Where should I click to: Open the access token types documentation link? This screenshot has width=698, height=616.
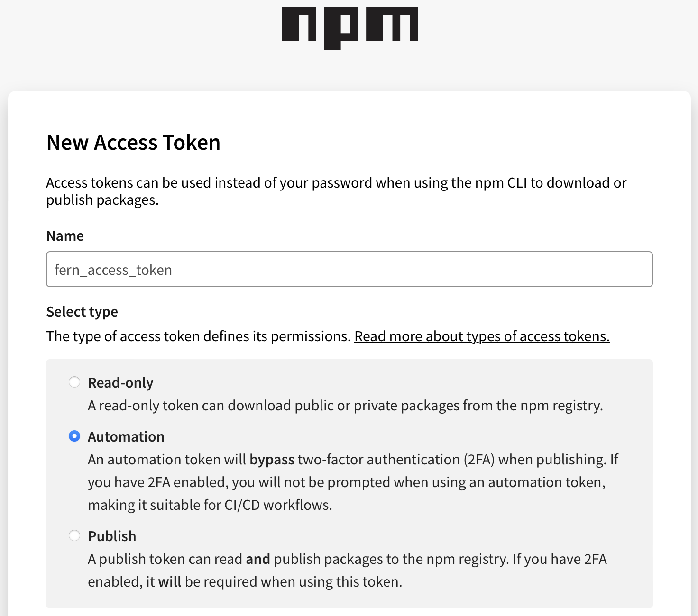click(x=482, y=336)
